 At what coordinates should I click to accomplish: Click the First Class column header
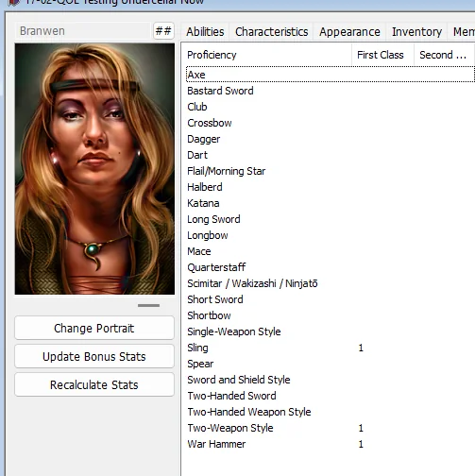[382, 55]
